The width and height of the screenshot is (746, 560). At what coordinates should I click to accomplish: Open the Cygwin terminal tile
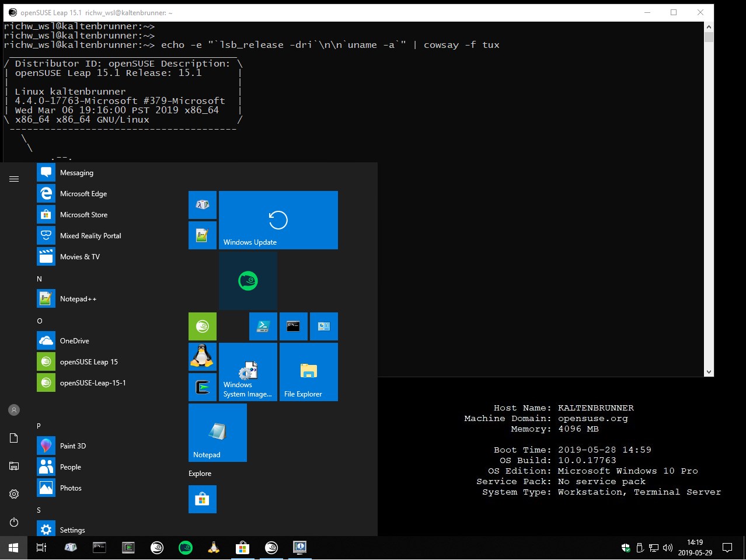pyautogui.click(x=203, y=387)
